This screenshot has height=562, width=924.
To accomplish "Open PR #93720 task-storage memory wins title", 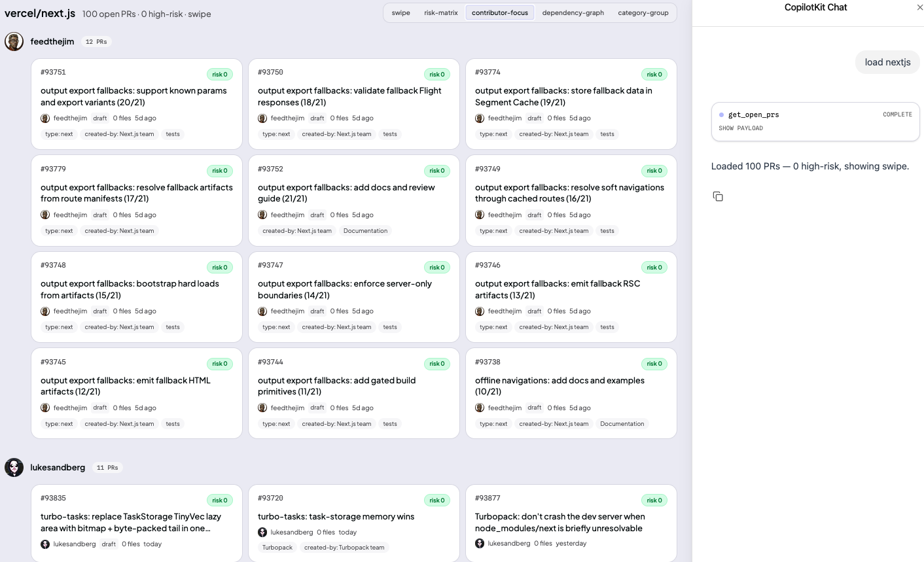I will (x=336, y=517).
